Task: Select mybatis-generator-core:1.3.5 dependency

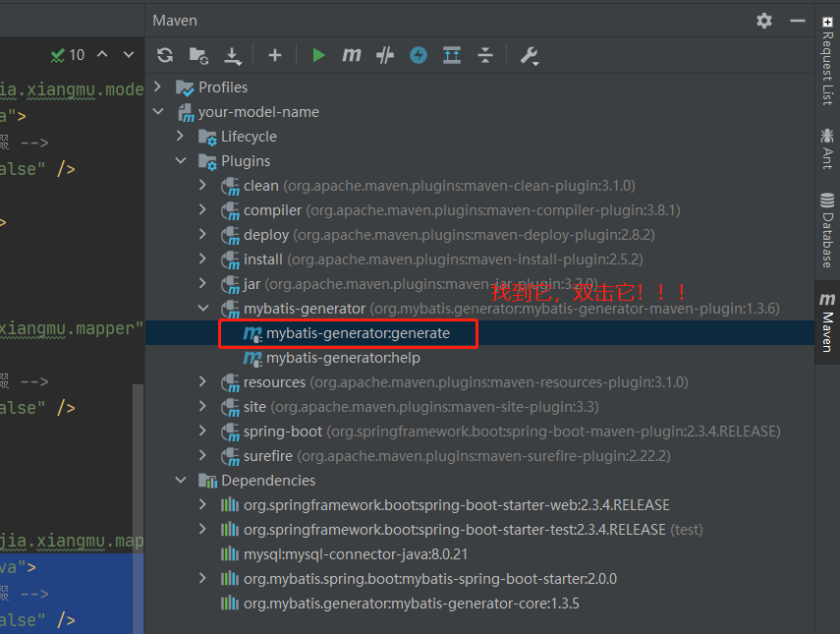Action: click(x=411, y=604)
